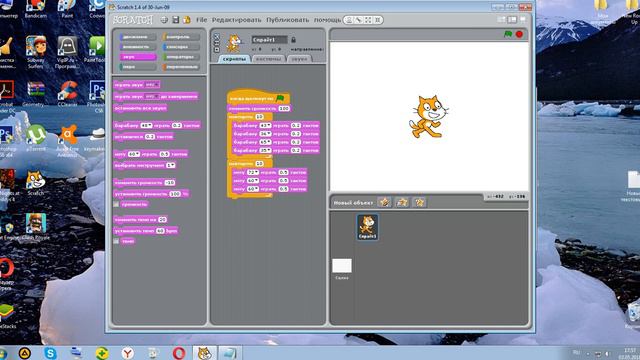Click the sprite lock icon
Viewport: 640px width, 360px height.
click(x=293, y=40)
